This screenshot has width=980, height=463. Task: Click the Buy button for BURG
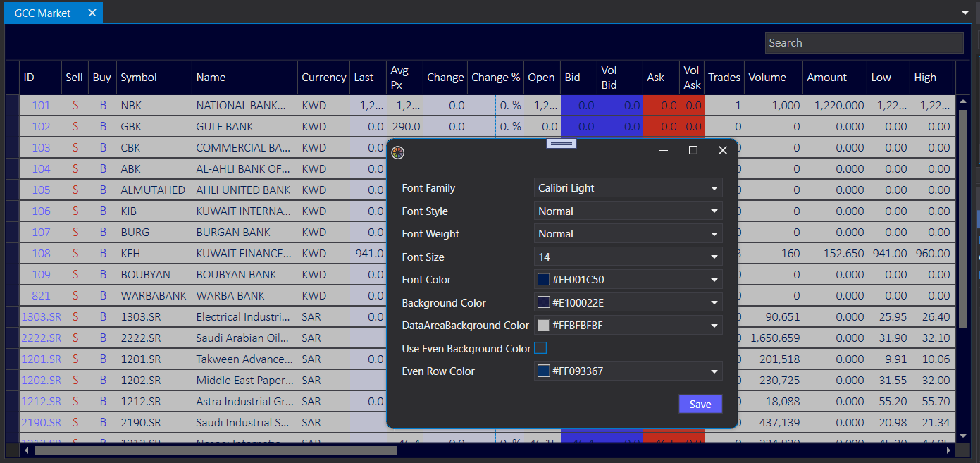click(103, 233)
